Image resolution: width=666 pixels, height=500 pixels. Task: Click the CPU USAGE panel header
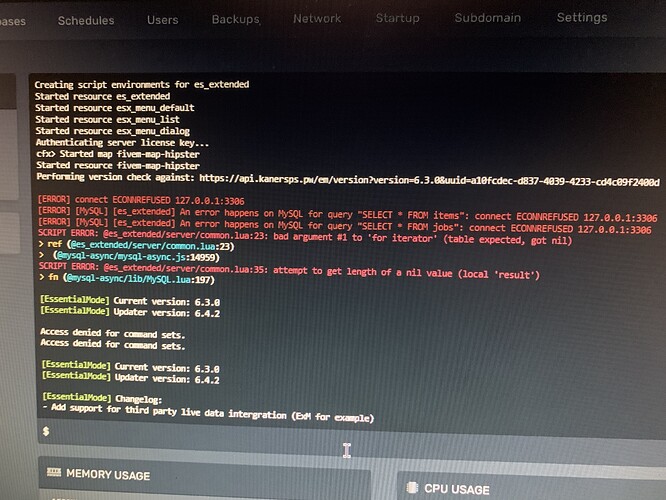click(x=531, y=489)
